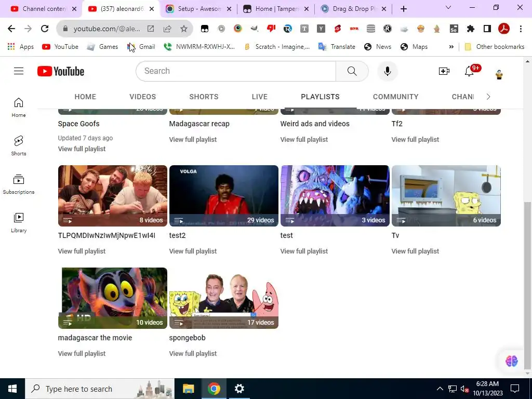Open a new browser tab

[403, 9]
